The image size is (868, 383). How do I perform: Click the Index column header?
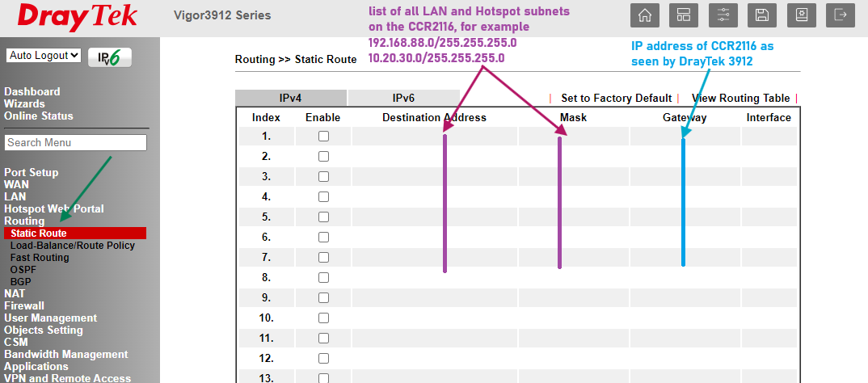point(266,117)
